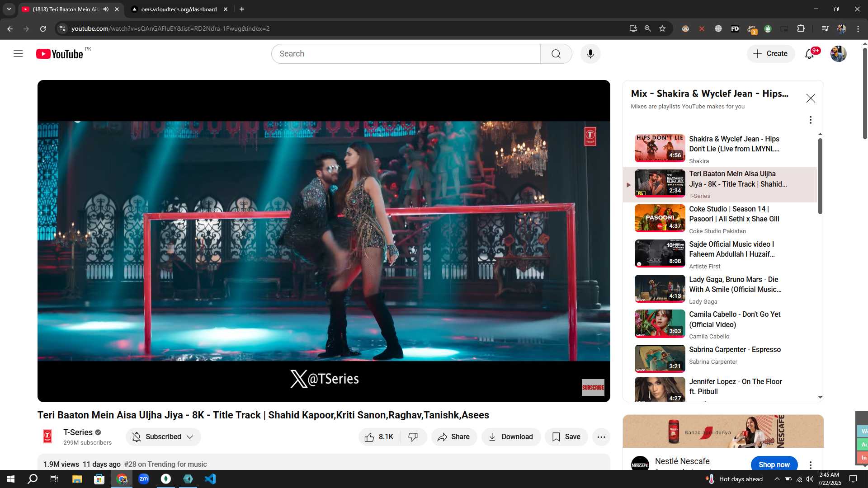Close the Mix playlist panel
The image size is (868, 488).
tap(811, 99)
